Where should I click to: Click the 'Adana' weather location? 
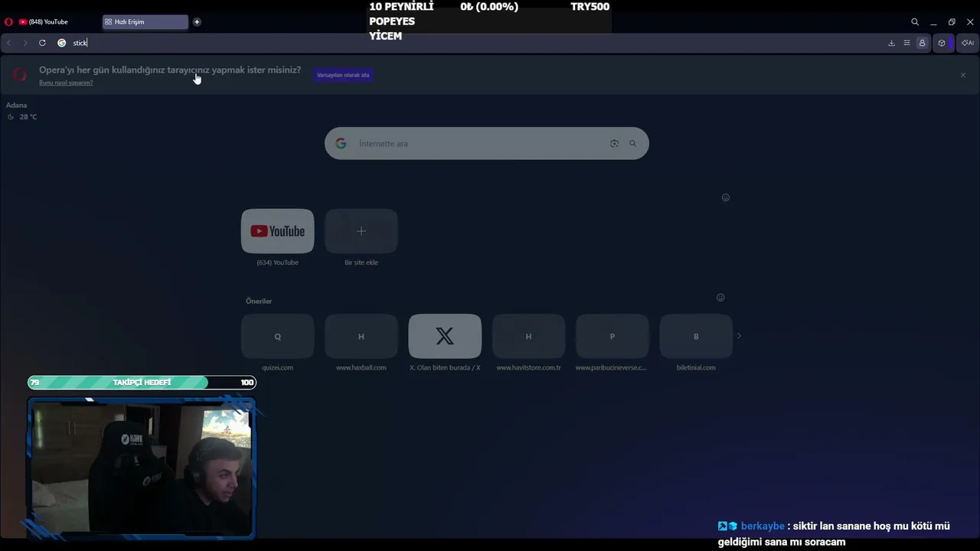coord(16,106)
